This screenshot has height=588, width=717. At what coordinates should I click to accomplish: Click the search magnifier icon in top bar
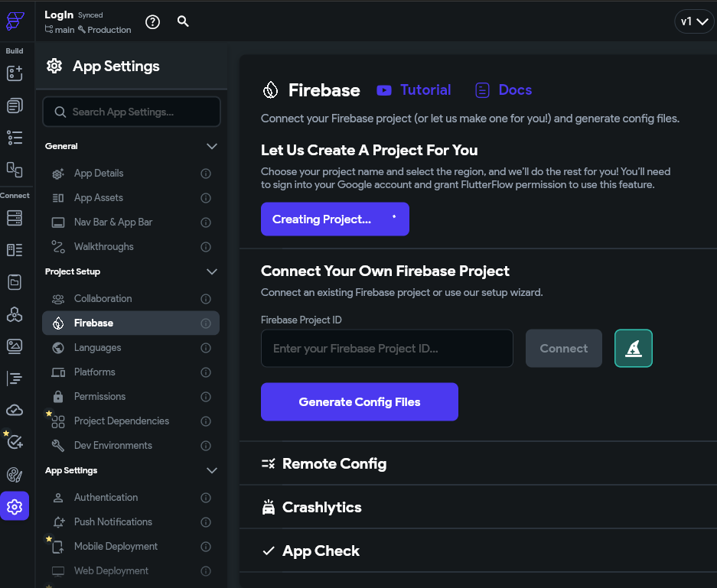(x=183, y=21)
